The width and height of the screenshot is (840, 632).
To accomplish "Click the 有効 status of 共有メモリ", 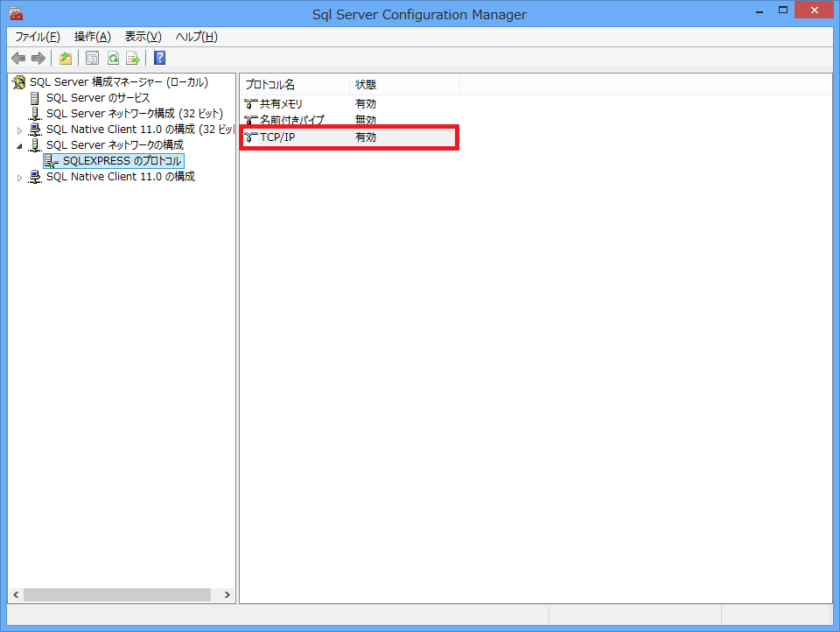I will (x=366, y=104).
